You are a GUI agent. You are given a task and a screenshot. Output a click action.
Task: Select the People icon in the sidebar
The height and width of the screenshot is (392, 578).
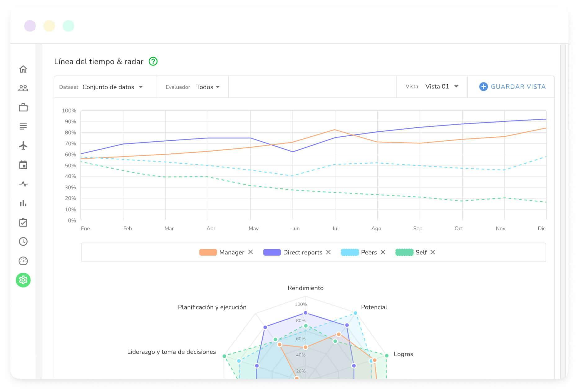pos(24,88)
